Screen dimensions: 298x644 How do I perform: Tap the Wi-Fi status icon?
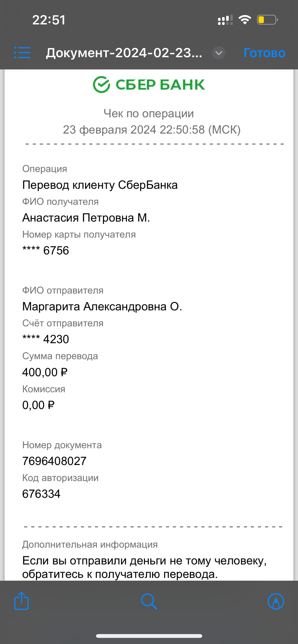tap(245, 20)
